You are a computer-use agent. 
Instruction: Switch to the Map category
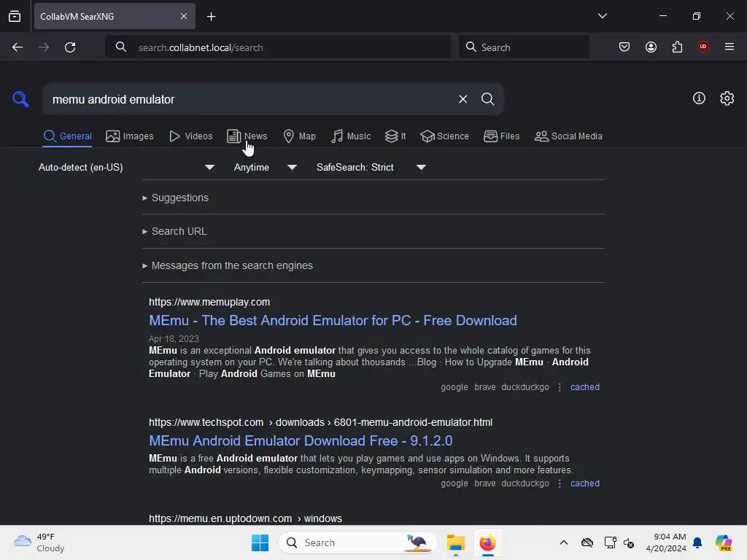pos(299,136)
